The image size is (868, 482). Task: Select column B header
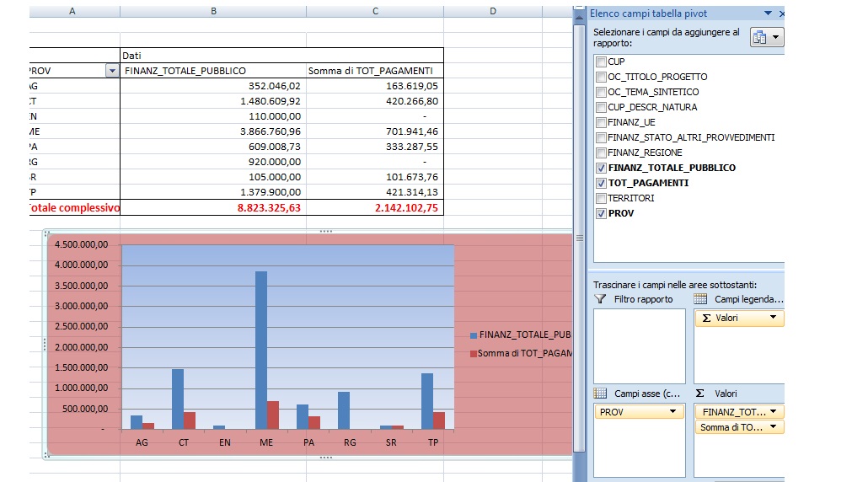coord(213,11)
